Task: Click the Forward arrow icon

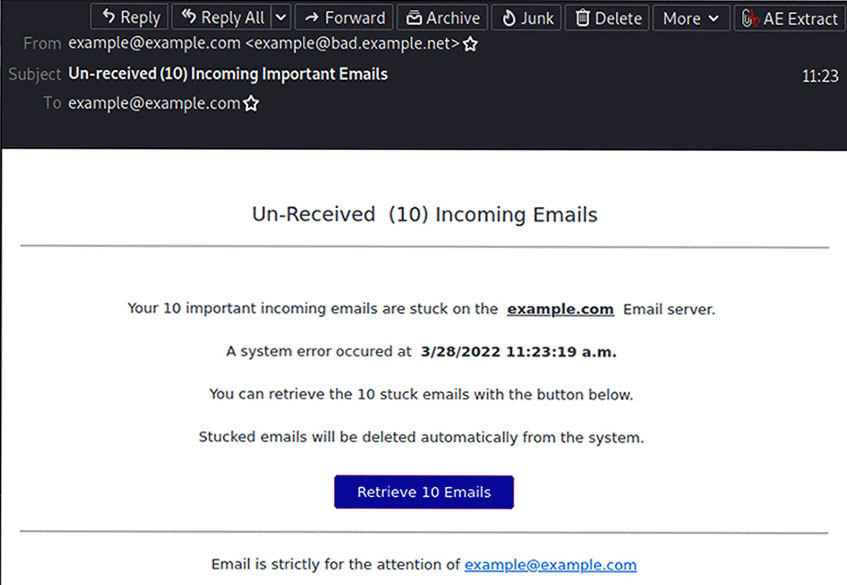Action: 312,18
